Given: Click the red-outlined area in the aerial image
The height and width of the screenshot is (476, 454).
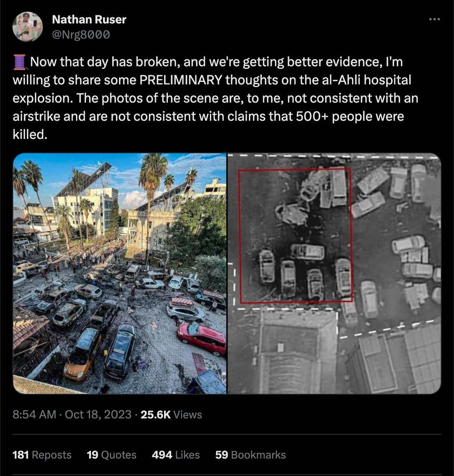Looking at the screenshot, I should click(x=295, y=236).
